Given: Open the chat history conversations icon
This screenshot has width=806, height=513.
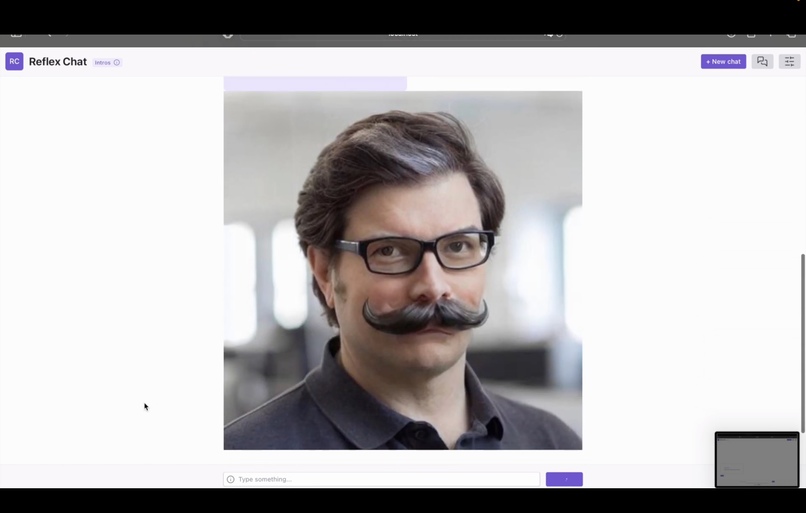Looking at the screenshot, I should [762, 62].
